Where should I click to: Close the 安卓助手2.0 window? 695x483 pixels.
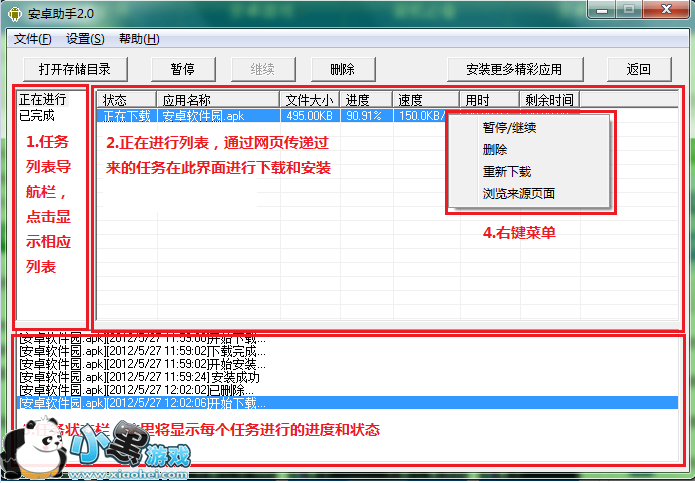click(666, 10)
